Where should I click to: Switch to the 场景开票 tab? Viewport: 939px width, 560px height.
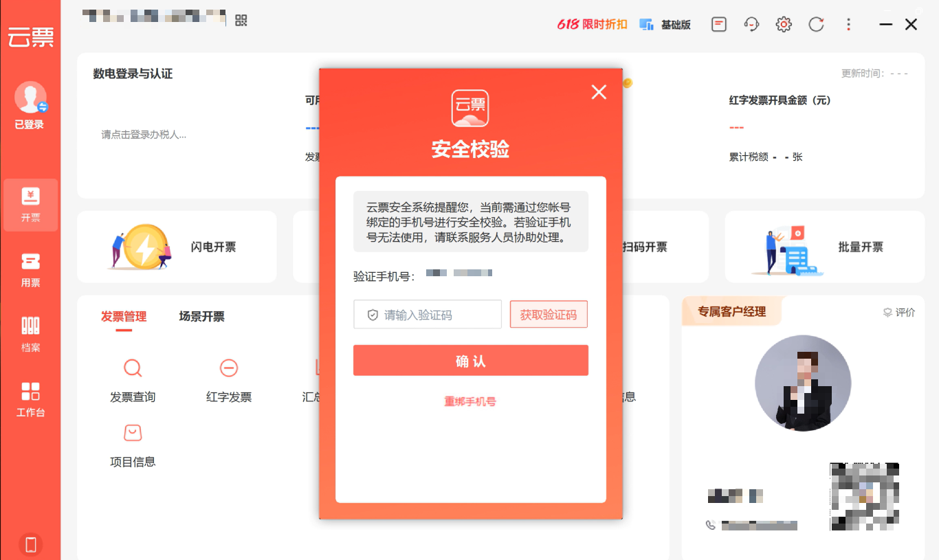coord(201,317)
